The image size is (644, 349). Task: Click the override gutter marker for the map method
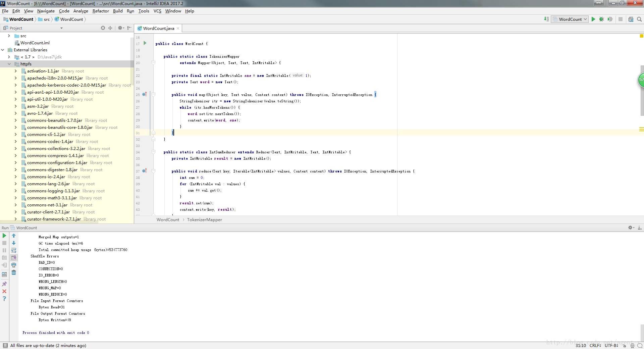coord(145,94)
